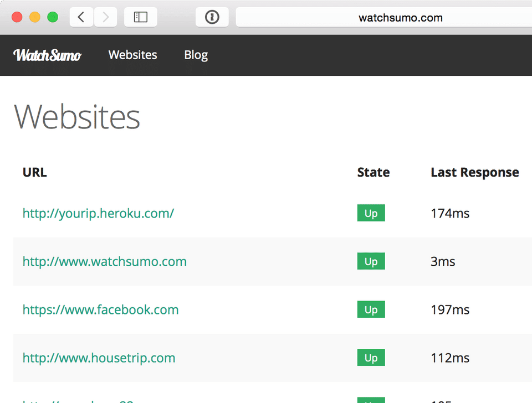Maximize the window with green button

pyautogui.click(x=53, y=17)
